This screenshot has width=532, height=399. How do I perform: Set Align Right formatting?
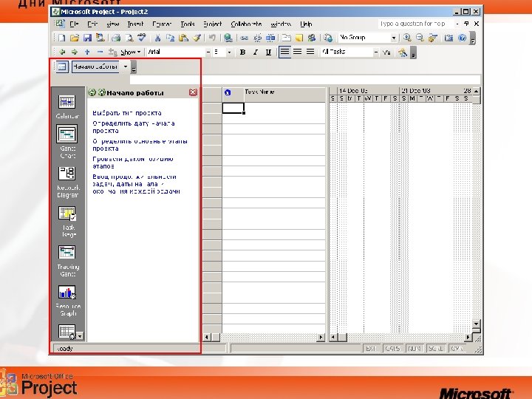(310, 52)
